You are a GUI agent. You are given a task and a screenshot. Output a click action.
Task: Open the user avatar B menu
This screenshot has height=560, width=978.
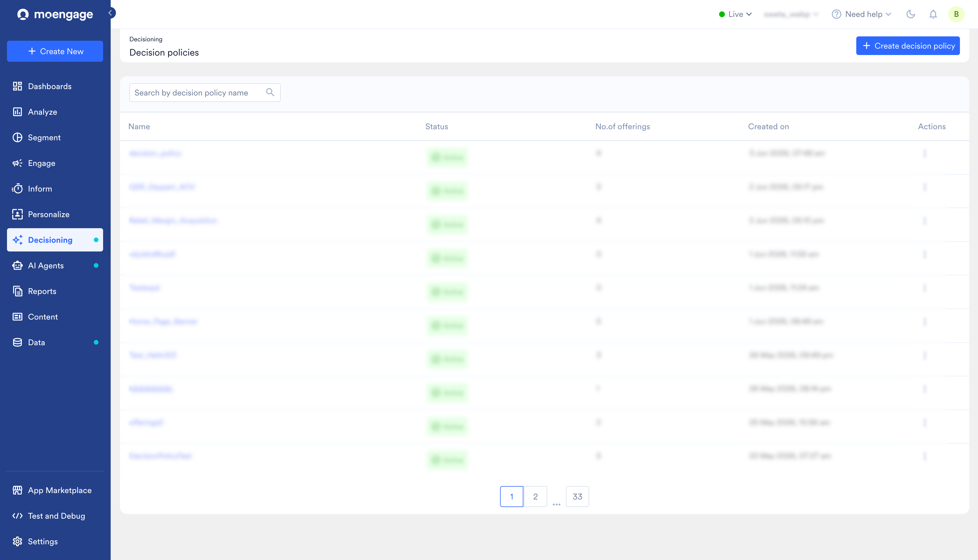click(x=956, y=14)
